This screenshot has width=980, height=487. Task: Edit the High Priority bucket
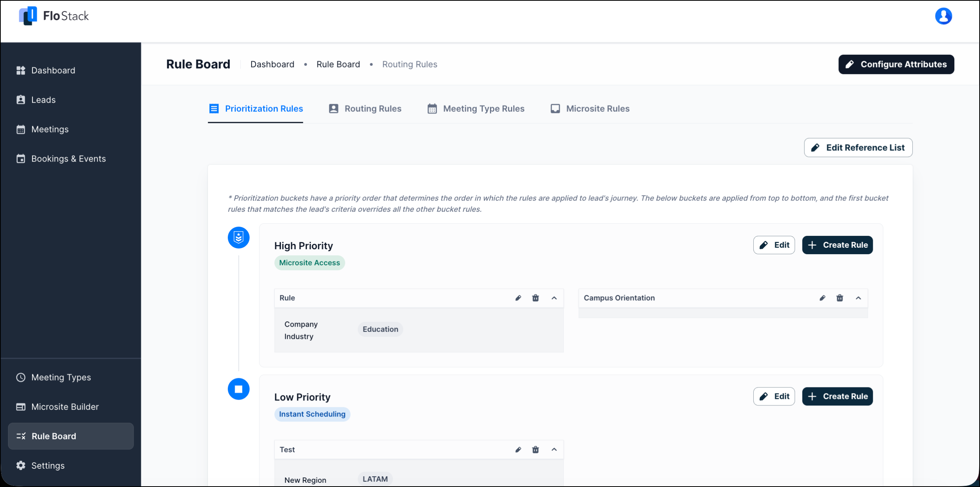coord(774,245)
